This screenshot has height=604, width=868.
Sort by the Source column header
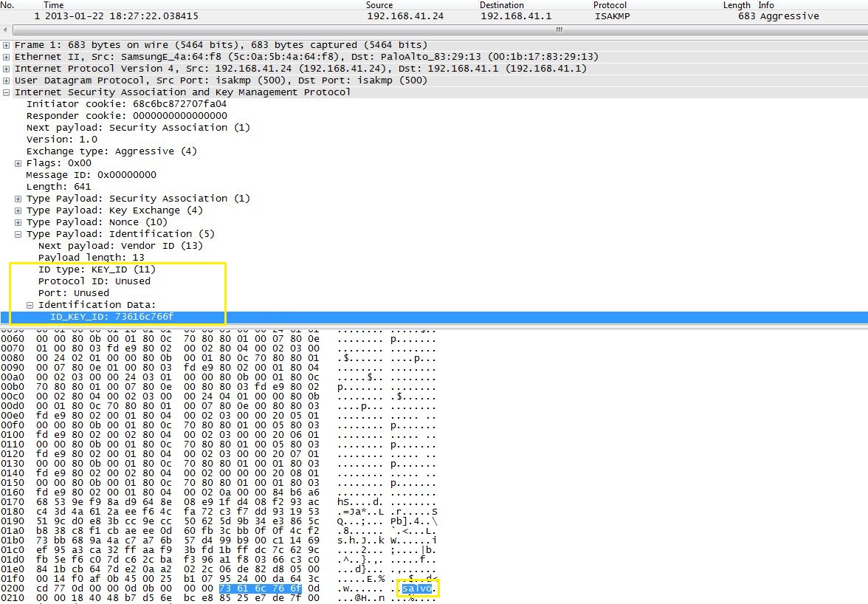click(379, 5)
